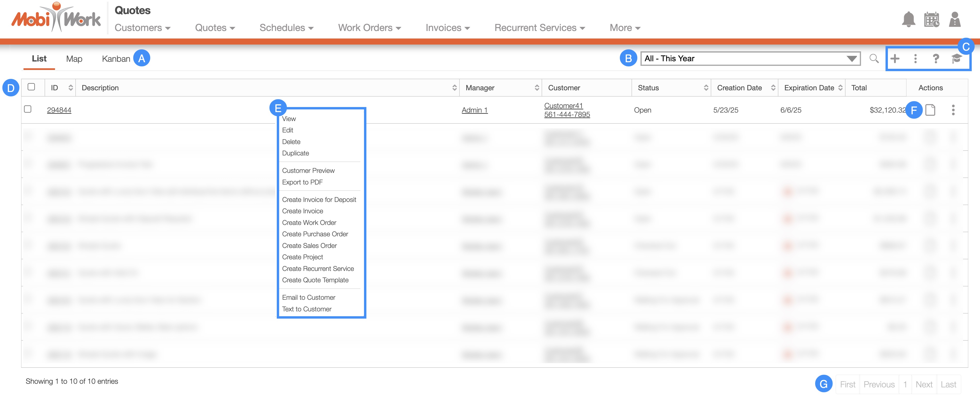980x399 pixels.
Task: Open the user profile icon
Action: pos(955,19)
